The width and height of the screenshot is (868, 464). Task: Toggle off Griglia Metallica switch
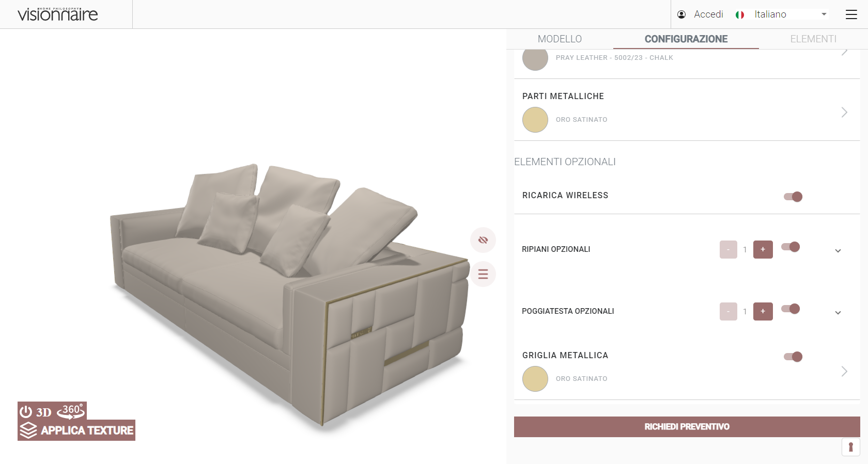click(793, 357)
